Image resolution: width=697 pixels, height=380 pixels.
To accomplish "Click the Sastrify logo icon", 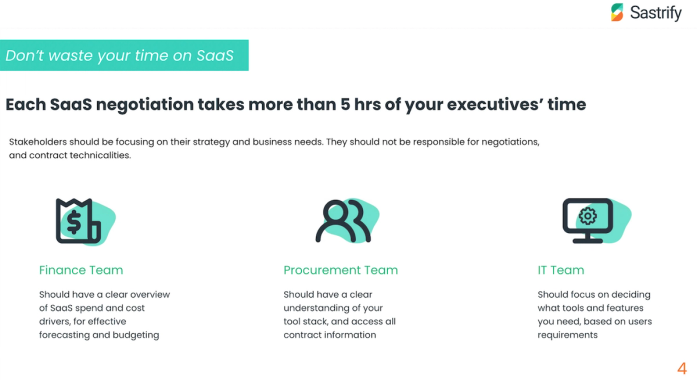I will pos(617,12).
